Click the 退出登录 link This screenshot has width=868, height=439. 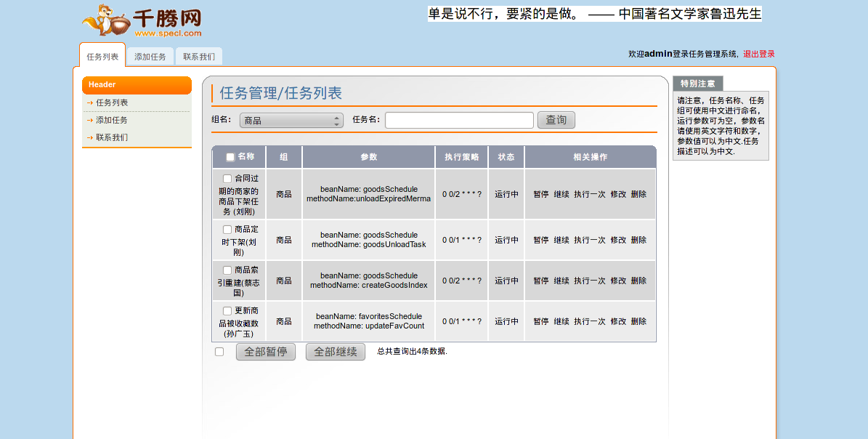[758, 54]
